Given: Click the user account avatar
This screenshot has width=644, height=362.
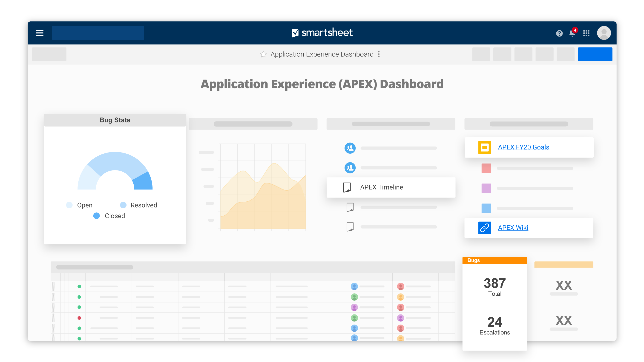Looking at the screenshot, I should pos(604,33).
